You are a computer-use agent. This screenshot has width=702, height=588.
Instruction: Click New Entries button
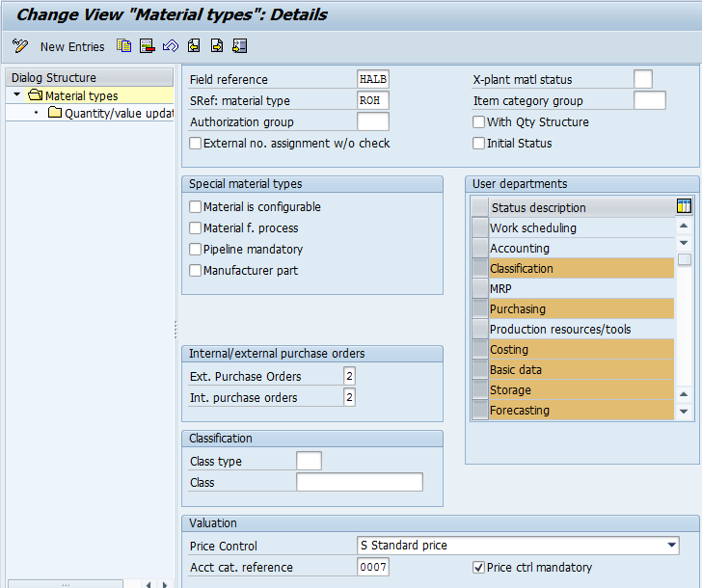[x=72, y=46]
